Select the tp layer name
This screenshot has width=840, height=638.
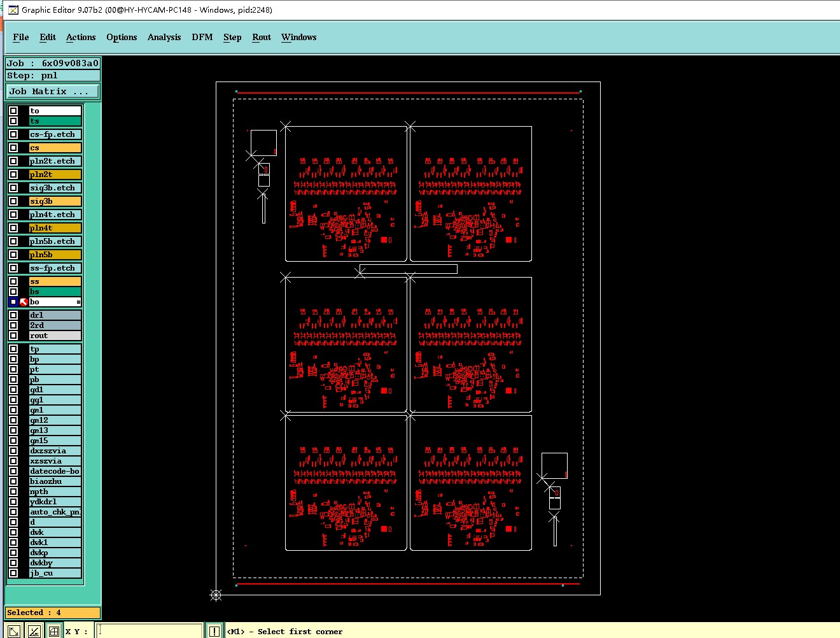(x=55, y=349)
